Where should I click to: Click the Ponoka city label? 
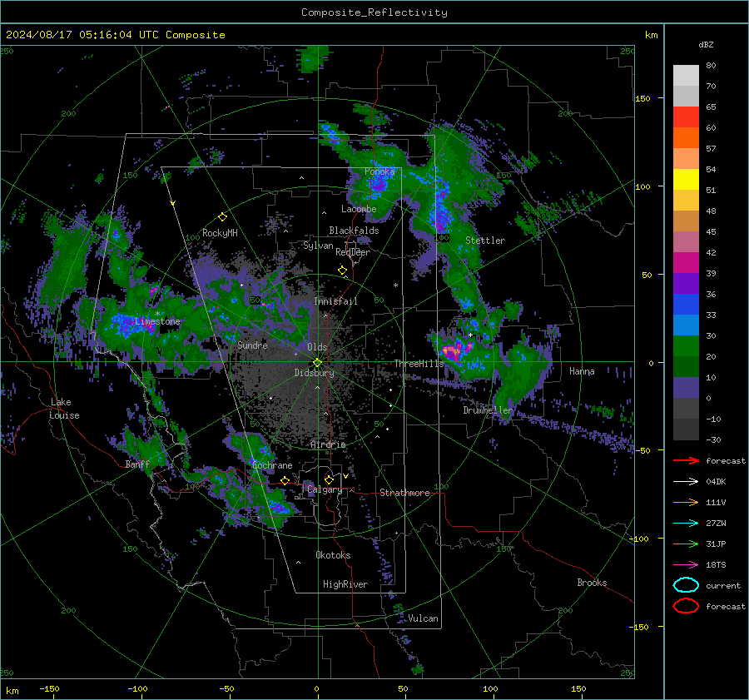pyautogui.click(x=379, y=171)
